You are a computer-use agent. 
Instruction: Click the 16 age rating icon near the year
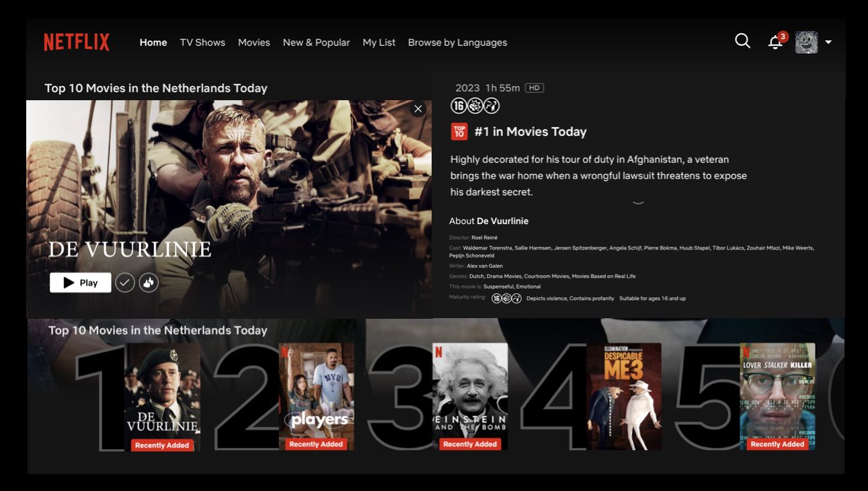[x=458, y=106]
